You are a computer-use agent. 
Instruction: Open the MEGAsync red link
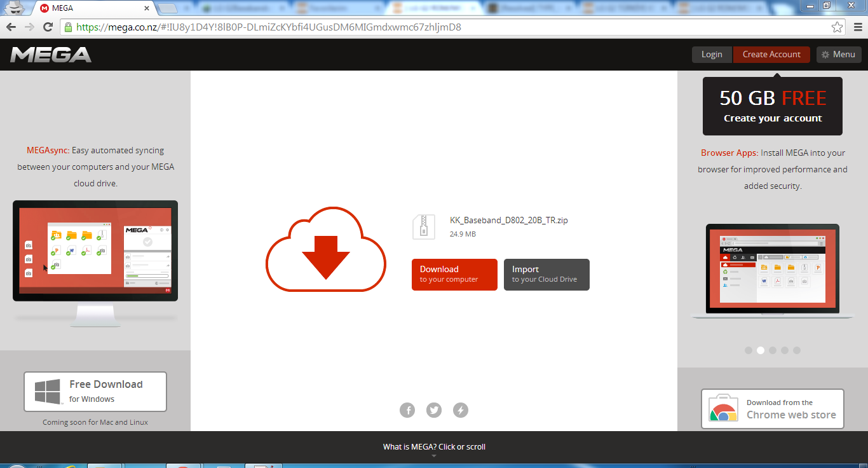point(48,151)
